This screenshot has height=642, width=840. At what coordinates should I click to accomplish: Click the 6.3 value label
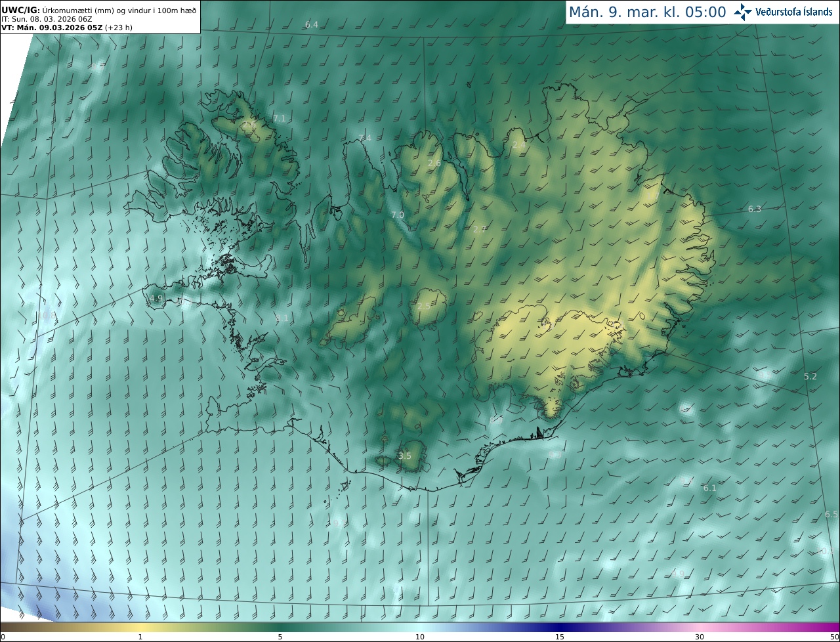755,209
